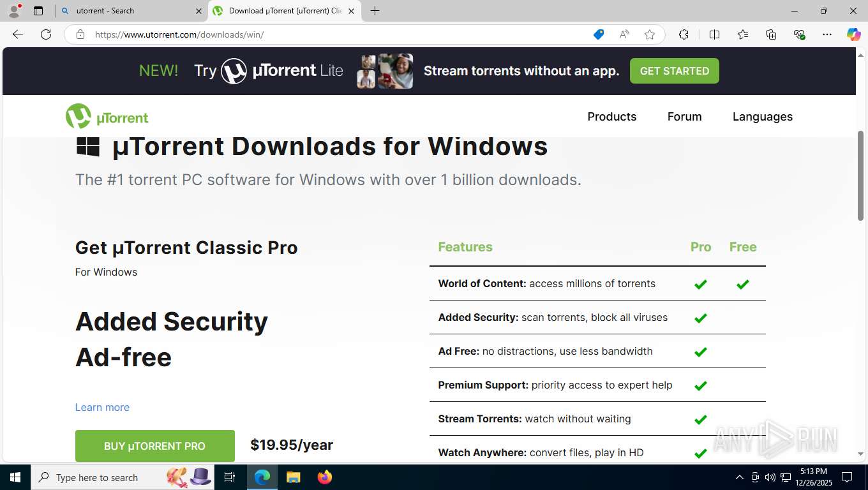Open the tab actions menu icon
Image resolution: width=868 pixels, height=490 pixels.
(38, 11)
